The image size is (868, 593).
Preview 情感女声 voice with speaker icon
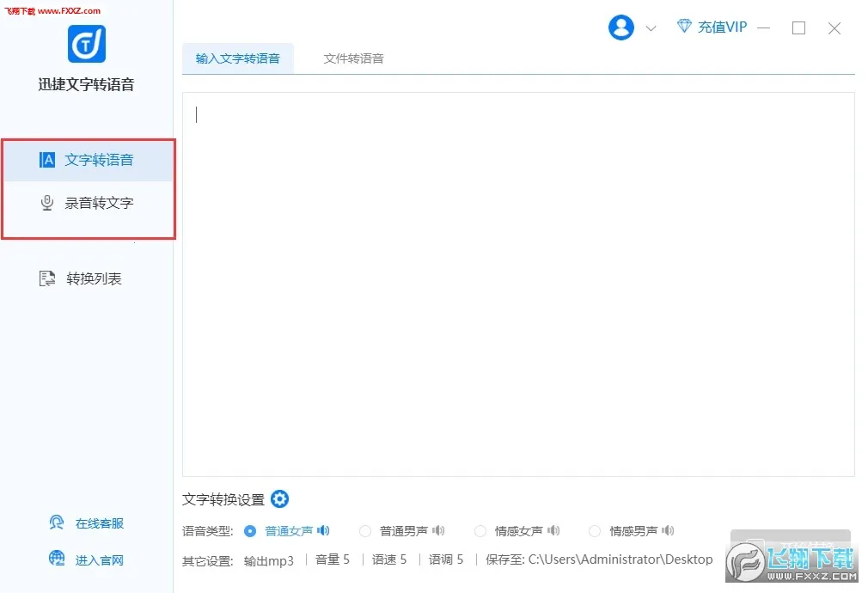tap(553, 531)
